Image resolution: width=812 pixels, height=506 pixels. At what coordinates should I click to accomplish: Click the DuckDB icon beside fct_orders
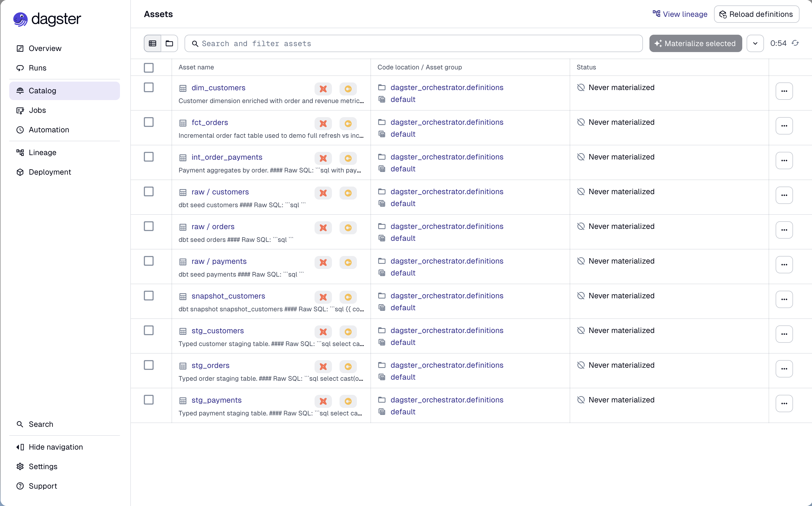[348, 123]
